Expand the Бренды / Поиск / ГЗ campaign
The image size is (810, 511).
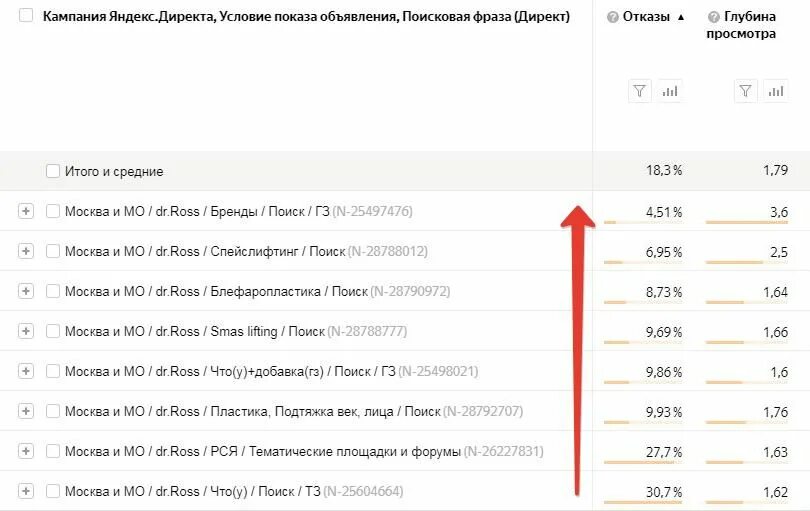point(26,211)
